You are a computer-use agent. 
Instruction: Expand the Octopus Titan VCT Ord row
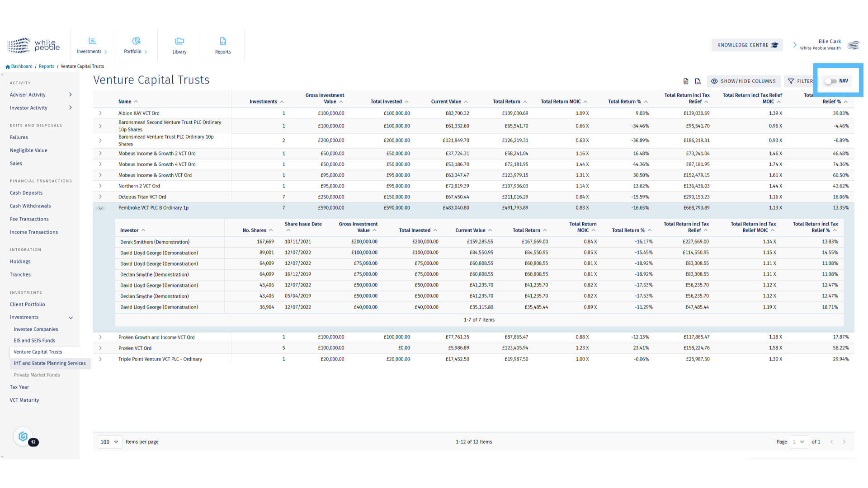pos(100,197)
